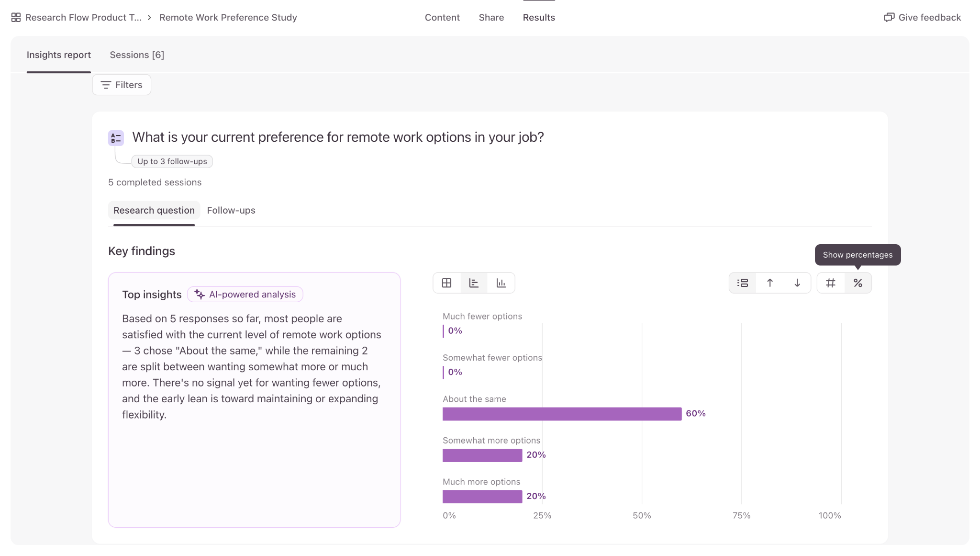The width and height of the screenshot is (980, 556).
Task: Open the Share page
Action: click(491, 17)
